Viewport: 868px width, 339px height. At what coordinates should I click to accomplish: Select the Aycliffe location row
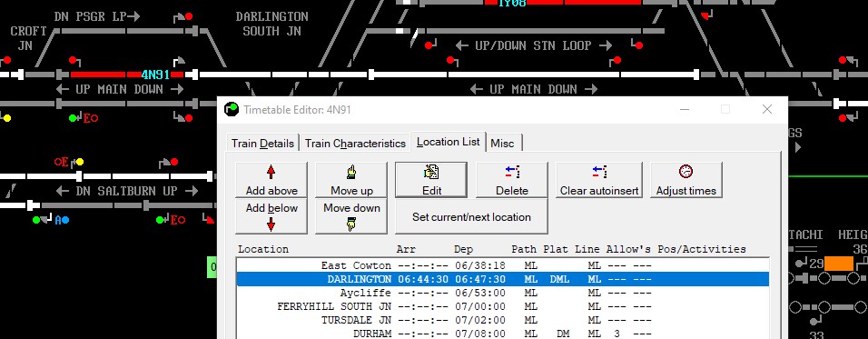point(502,293)
